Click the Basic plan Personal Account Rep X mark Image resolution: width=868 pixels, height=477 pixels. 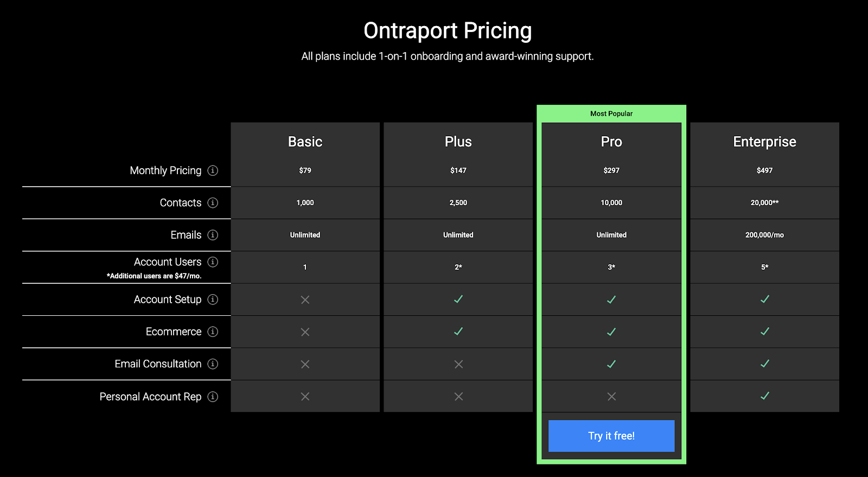pyautogui.click(x=305, y=397)
